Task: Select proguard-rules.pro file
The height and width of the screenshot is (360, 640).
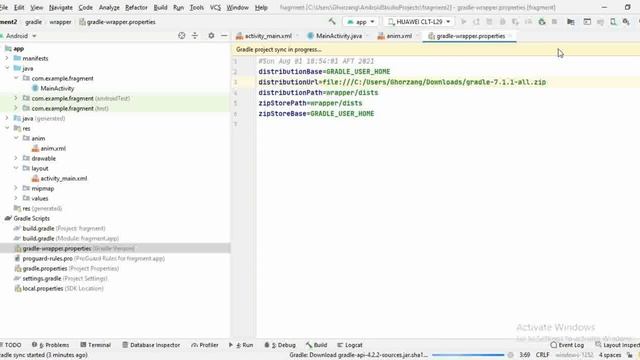Action: [x=89, y=258]
